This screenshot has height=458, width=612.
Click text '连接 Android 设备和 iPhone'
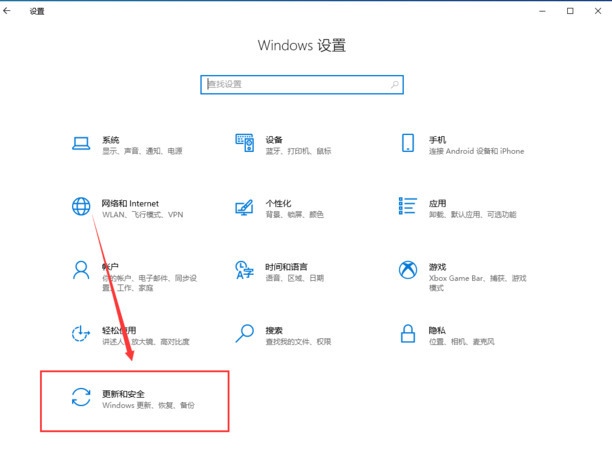click(x=477, y=151)
